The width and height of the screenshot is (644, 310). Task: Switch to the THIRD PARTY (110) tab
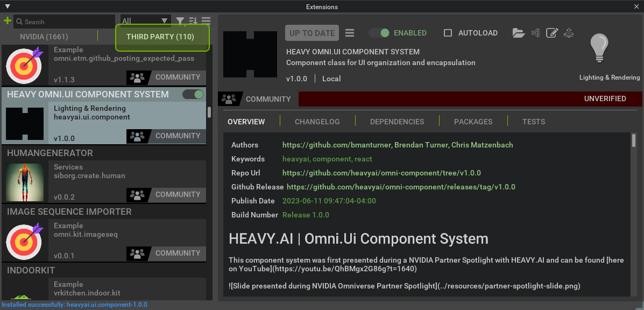coord(160,37)
